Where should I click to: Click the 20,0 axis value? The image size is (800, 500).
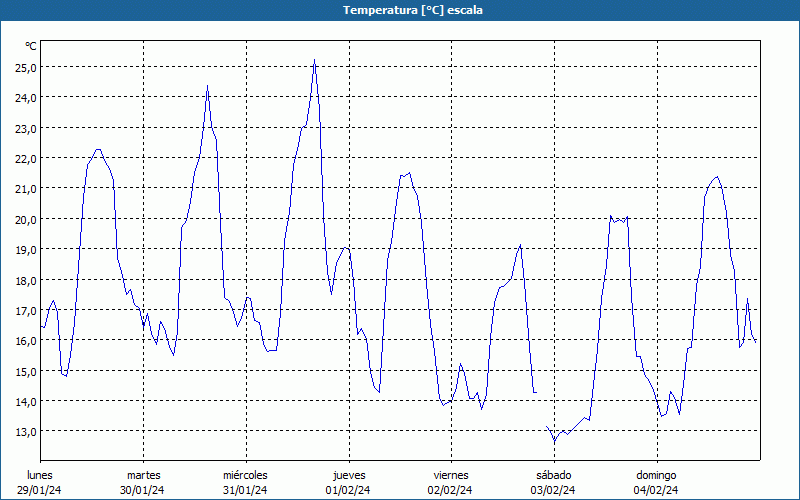(26, 219)
